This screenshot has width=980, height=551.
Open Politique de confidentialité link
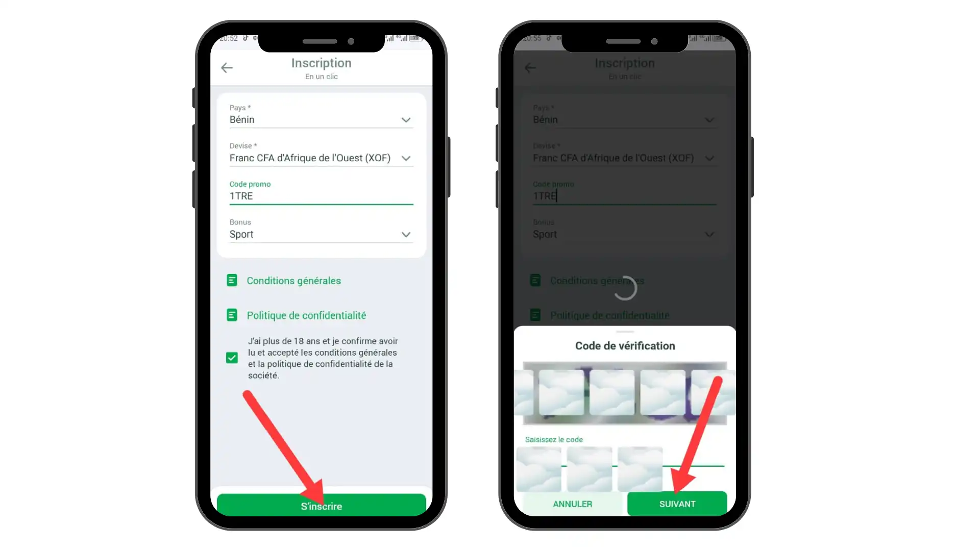tap(306, 315)
